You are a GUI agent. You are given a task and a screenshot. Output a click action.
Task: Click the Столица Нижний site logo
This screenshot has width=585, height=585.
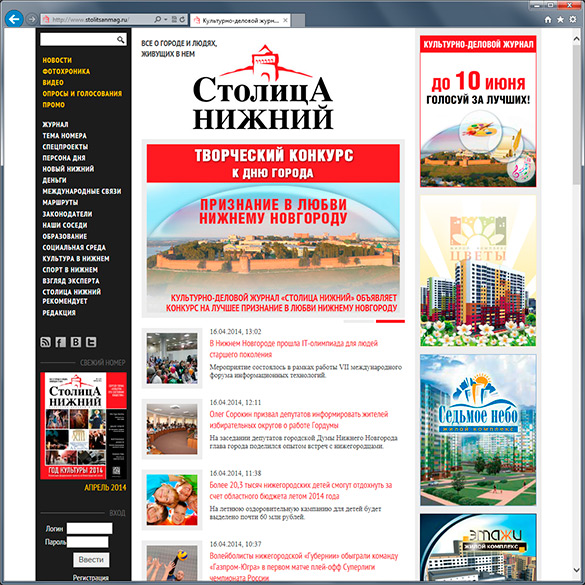263,88
